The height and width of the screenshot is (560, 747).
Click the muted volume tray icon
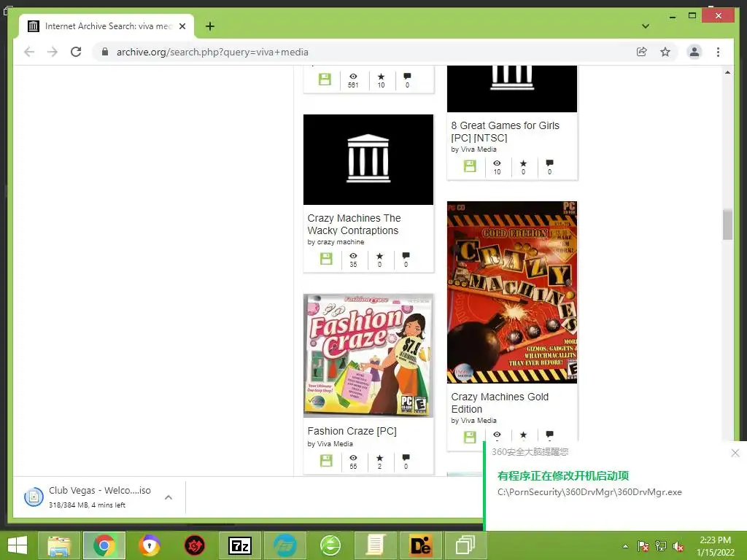(x=678, y=546)
